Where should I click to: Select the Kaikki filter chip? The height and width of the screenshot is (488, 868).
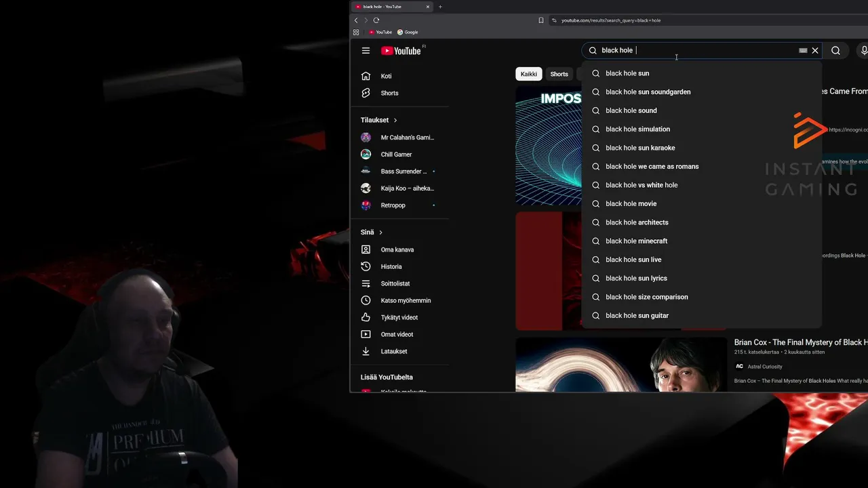tap(529, 74)
